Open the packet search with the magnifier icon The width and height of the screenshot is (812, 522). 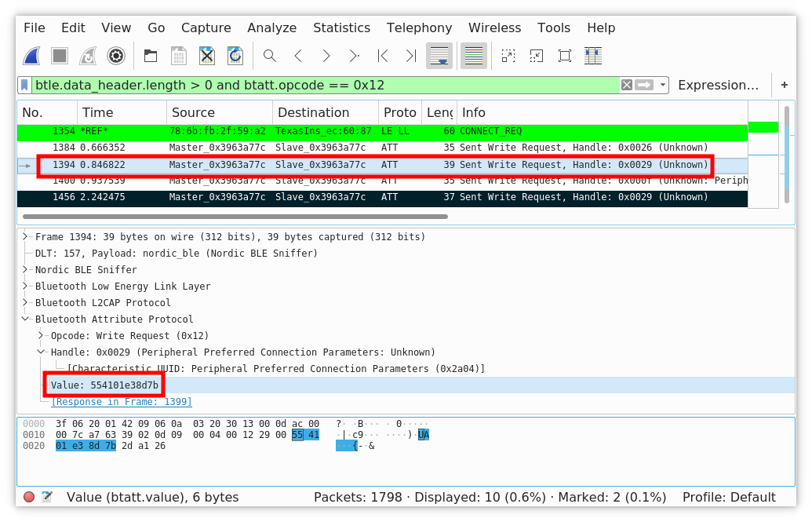(x=269, y=55)
